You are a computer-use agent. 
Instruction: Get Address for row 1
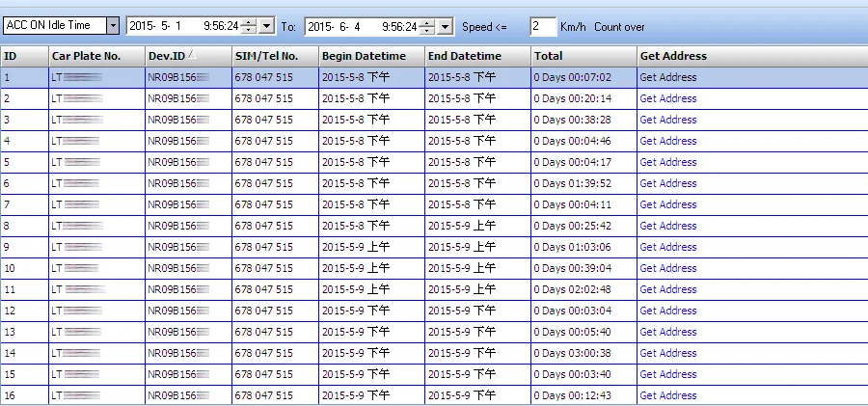668,77
